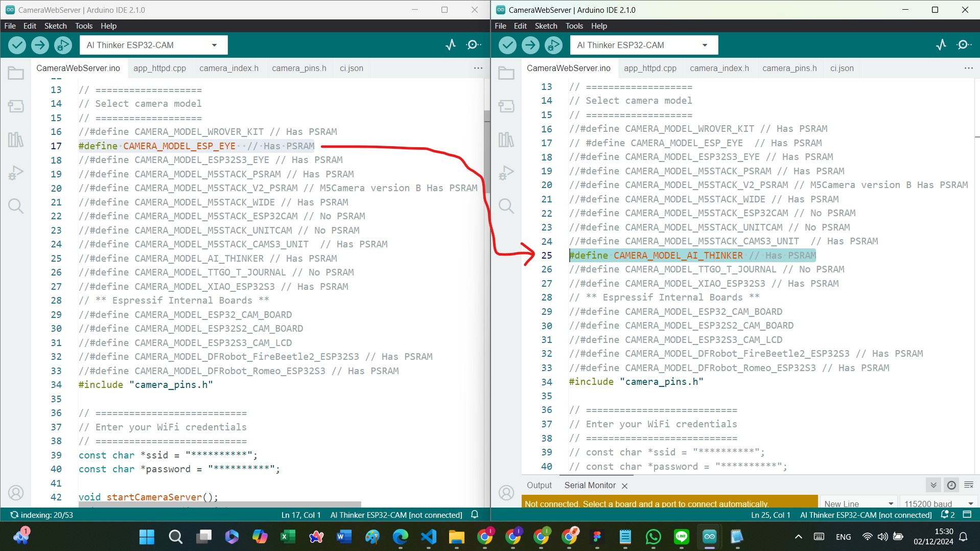
Task: Show hidden system tray icons
Action: [798, 537]
